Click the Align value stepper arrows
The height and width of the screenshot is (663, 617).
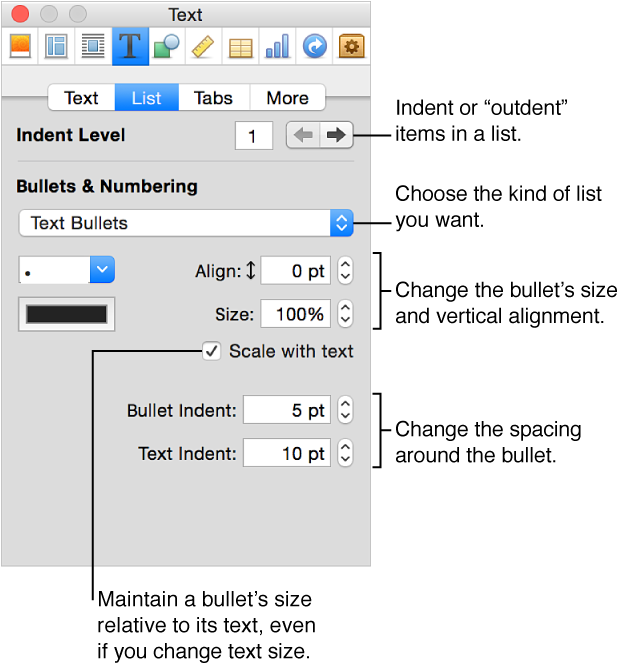tap(345, 270)
